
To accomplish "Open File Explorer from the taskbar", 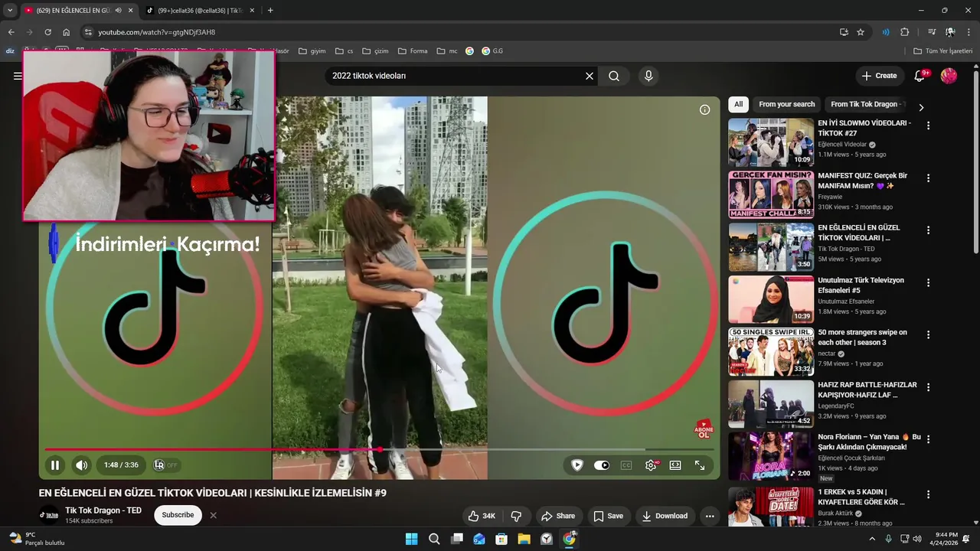I will tap(524, 539).
